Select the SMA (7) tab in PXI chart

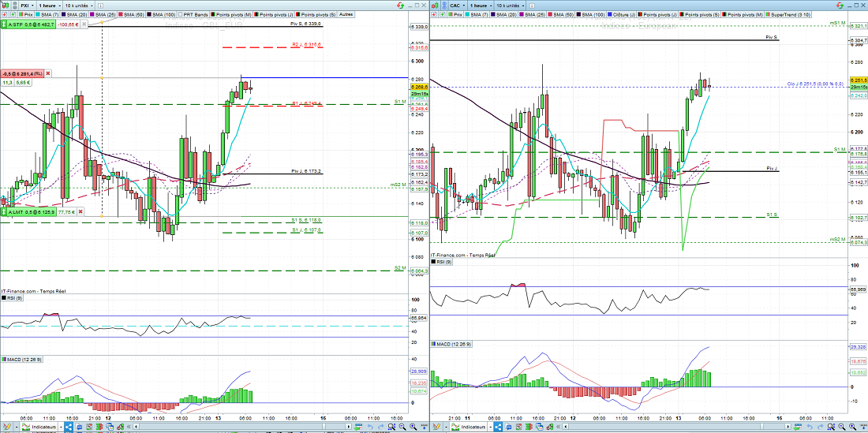(x=47, y=14)
